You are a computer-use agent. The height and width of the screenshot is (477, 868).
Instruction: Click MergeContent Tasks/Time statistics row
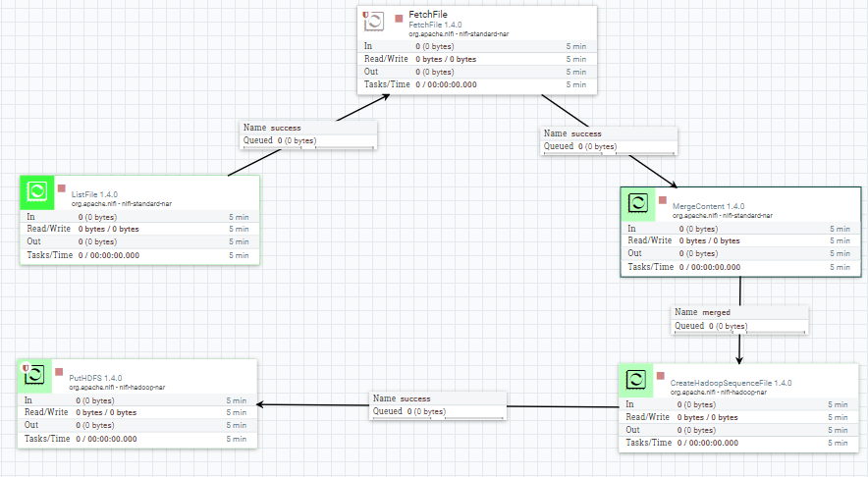(740, 267)
